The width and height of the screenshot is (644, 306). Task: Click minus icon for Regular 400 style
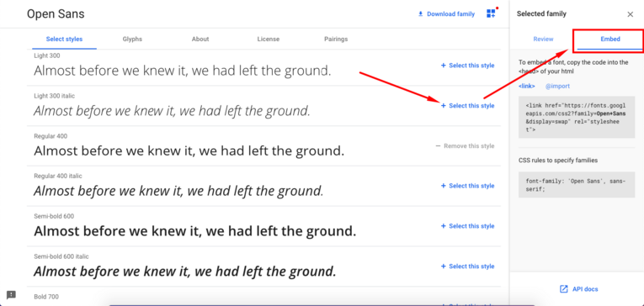tap(438, 146)
